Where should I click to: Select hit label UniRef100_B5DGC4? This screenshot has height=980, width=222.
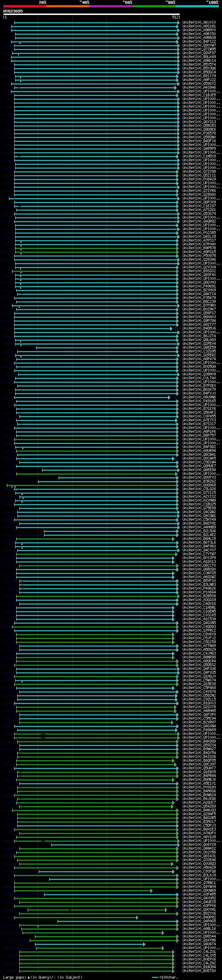199,72
